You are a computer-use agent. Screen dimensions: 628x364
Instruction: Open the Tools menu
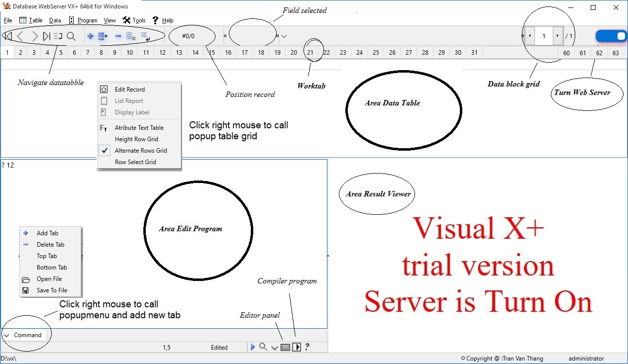pyautogui.click(x=134, y=20)
